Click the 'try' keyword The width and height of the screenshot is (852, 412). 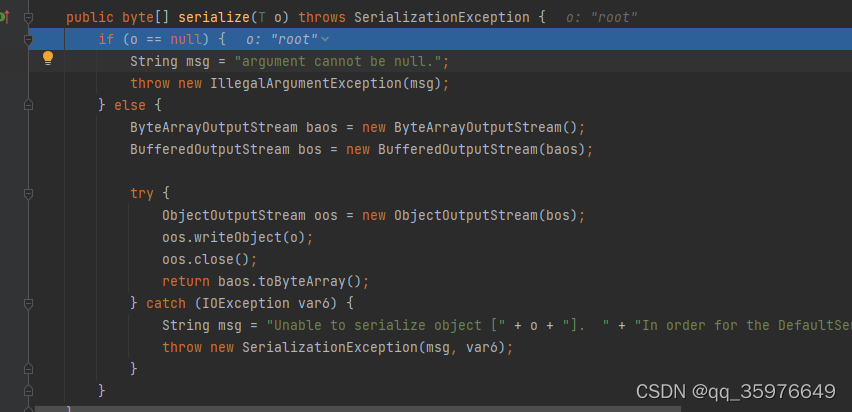coord(142,193)
